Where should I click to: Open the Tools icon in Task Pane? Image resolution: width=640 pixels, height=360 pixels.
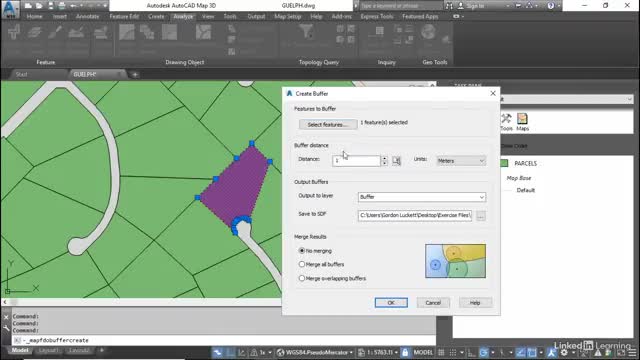click(x=506, y=122)
